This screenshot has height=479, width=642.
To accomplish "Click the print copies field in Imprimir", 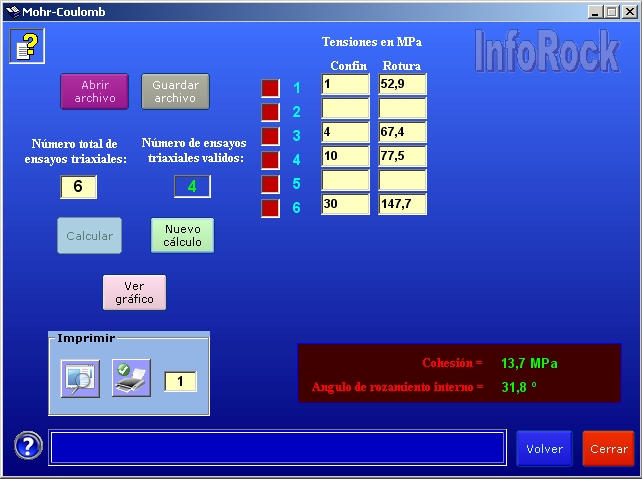I will (180, 381).
